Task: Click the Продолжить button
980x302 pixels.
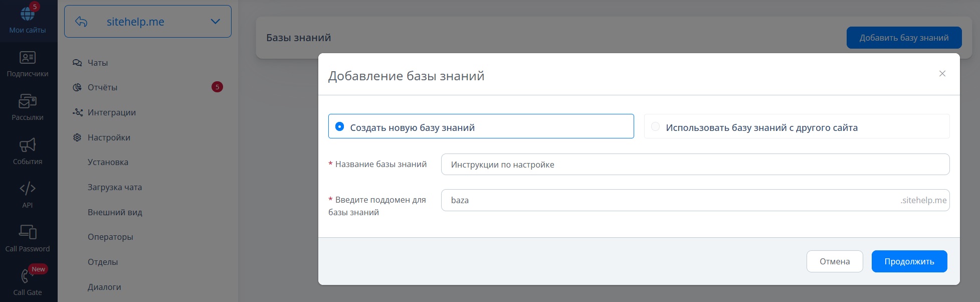Action: (909, 261)
